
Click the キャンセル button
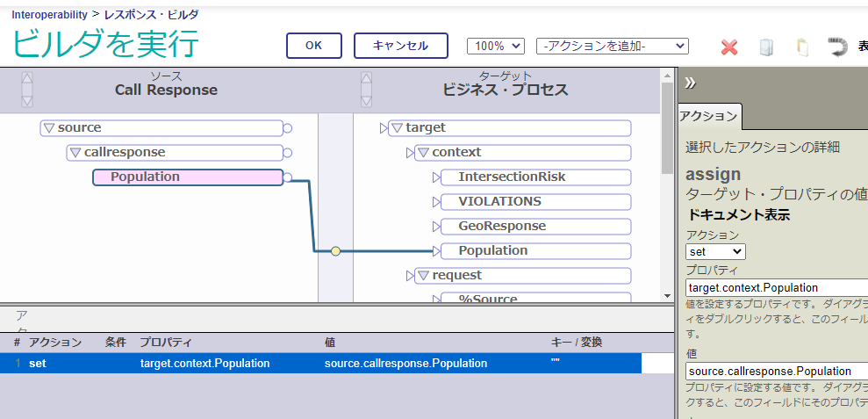[x=400, y=46]
